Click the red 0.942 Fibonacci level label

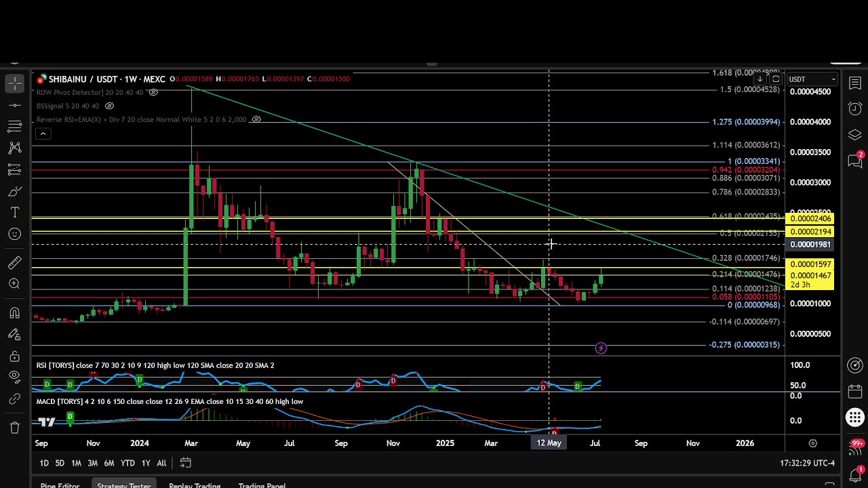click(x=746, y=169)
